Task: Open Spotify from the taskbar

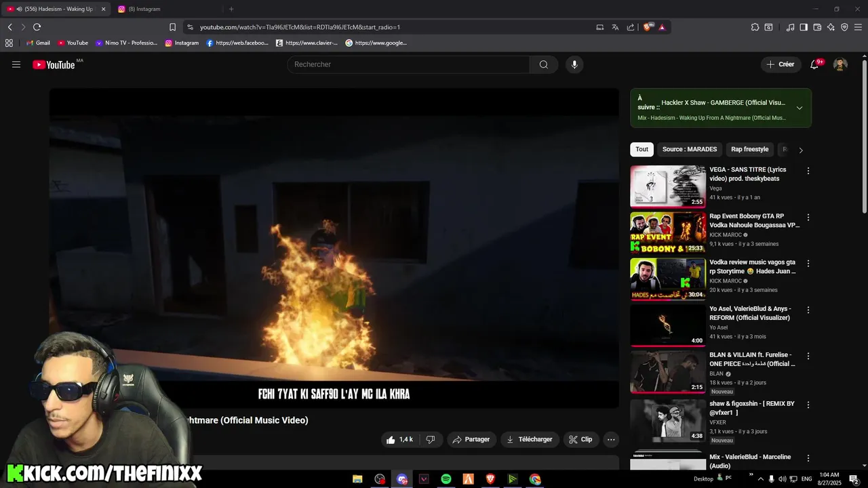Action: click(446, 479)
